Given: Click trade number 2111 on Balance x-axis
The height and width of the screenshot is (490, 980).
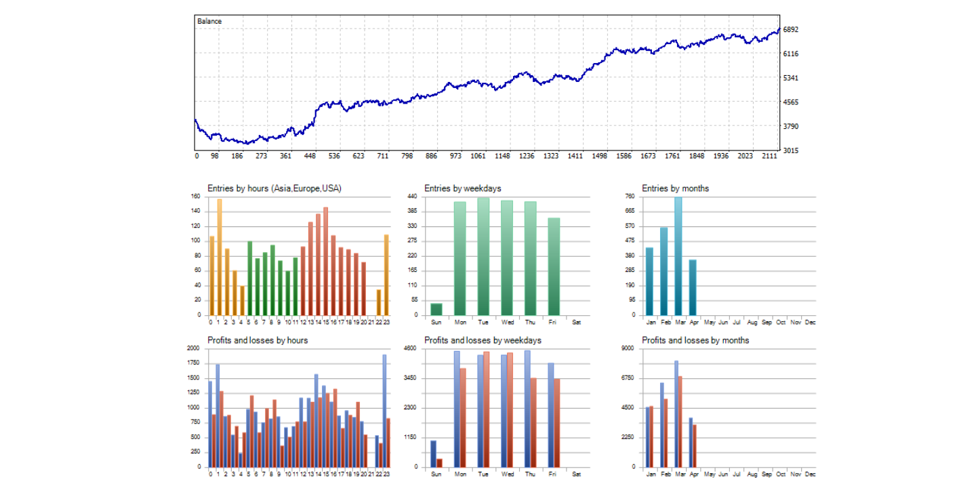Looking at the screenshot, I should 770,156.
